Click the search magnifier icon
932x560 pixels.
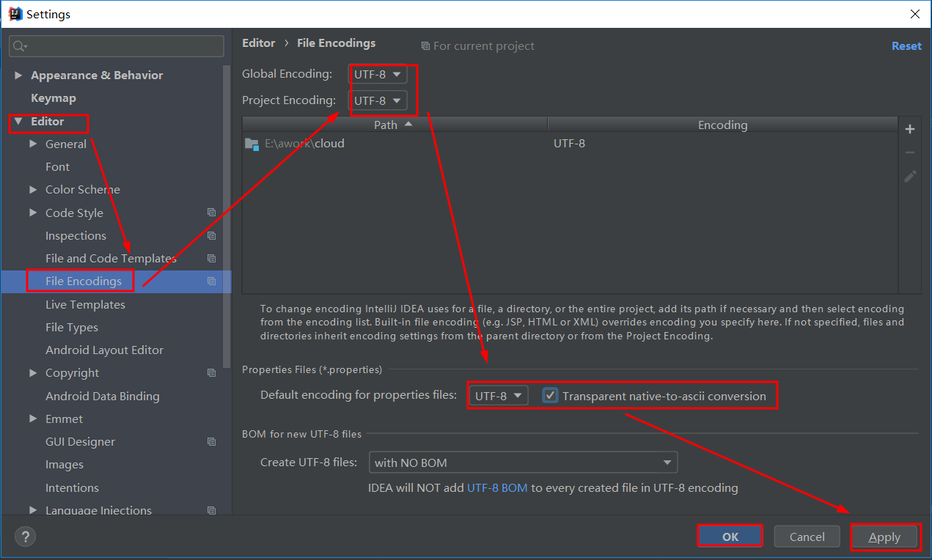(20, 46)
